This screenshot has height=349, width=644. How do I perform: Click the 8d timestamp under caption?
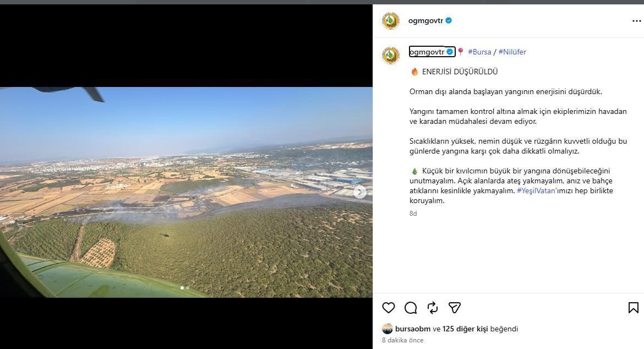click(x=413, y=214)
